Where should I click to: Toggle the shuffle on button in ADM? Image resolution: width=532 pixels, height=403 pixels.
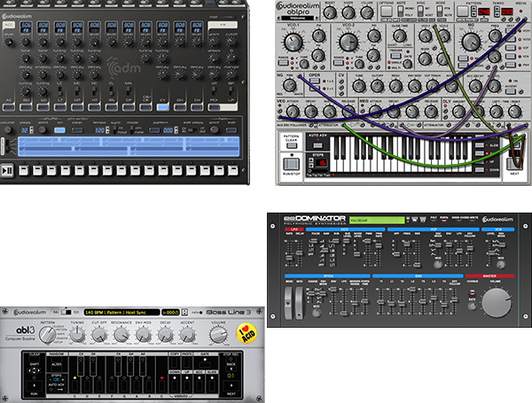click(59, 130)
